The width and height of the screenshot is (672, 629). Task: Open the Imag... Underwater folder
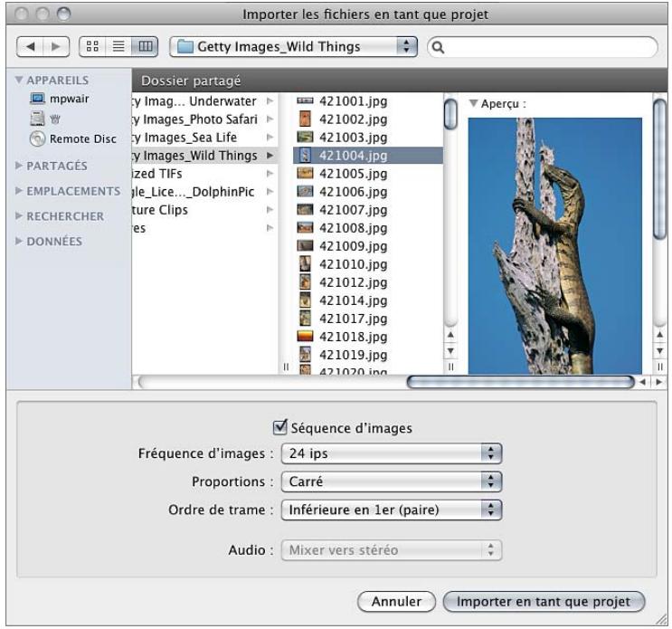point(205,101)
